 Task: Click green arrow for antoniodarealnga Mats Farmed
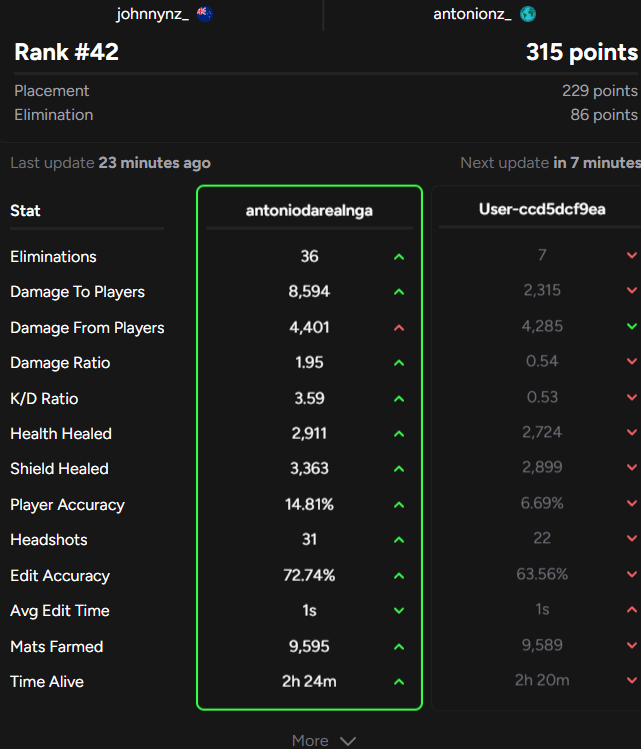(x=399, y=647)
